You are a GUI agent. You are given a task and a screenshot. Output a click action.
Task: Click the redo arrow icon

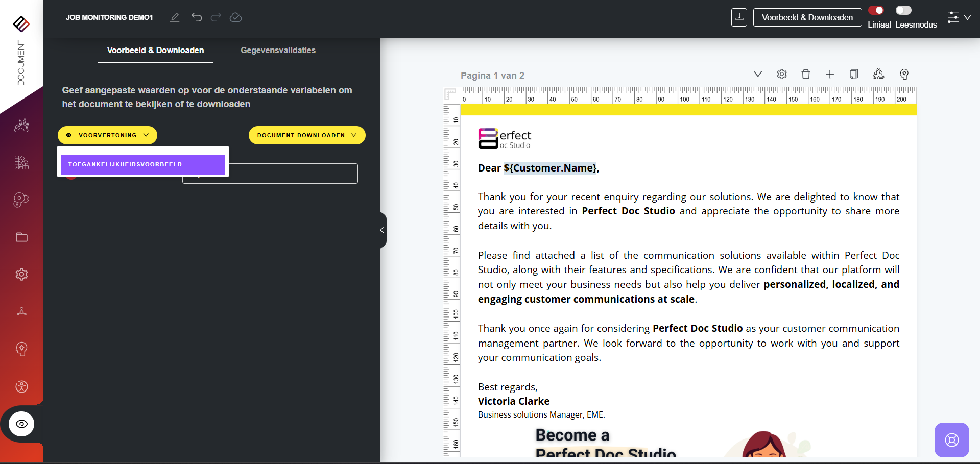pyautogui.click(x=216, y=17)
